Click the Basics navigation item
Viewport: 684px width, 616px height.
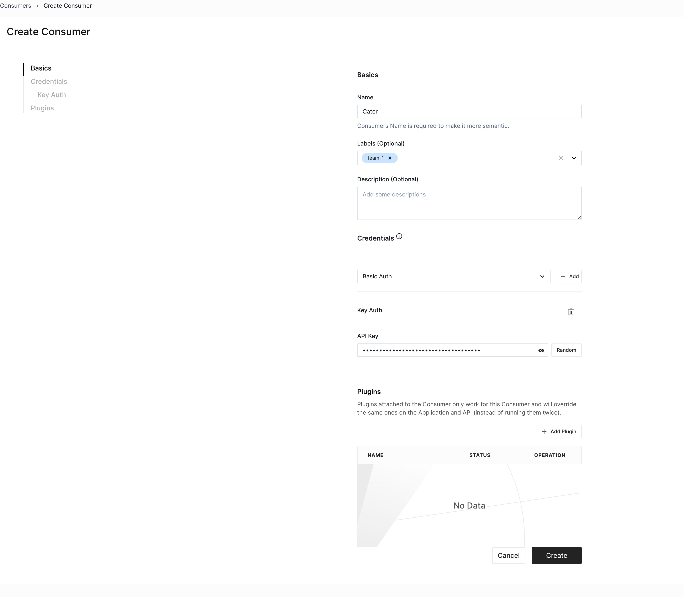pos(41,68)
